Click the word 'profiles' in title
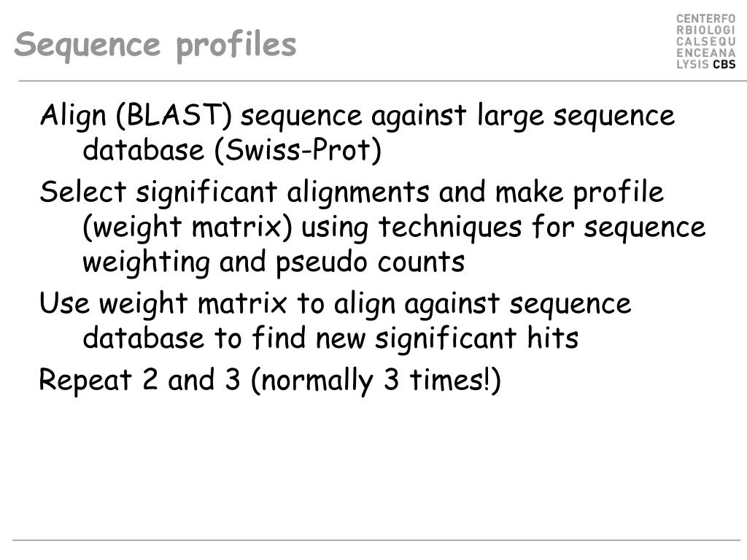This screenshot has width=747, height=560. coord(236,47)
